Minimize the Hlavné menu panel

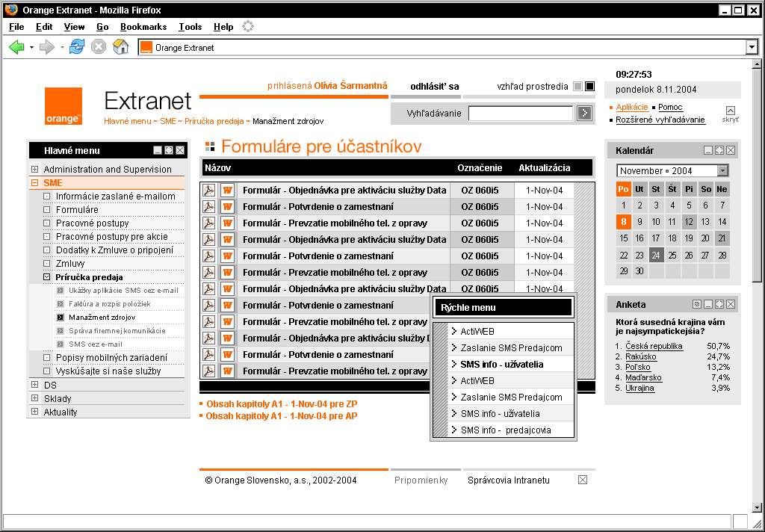click(158, 150)
